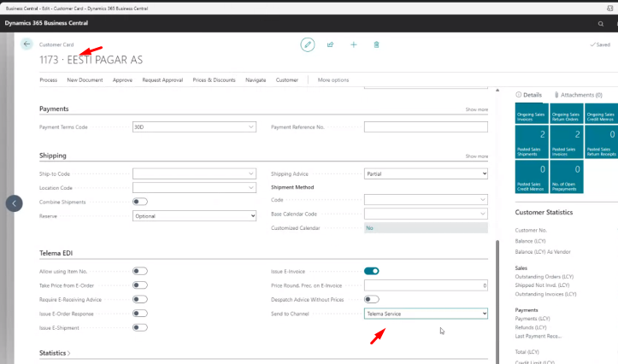Toggle Issue E-Shipment switch
Image resolution: width=618 pixels, height=364 pixels.
140,327
